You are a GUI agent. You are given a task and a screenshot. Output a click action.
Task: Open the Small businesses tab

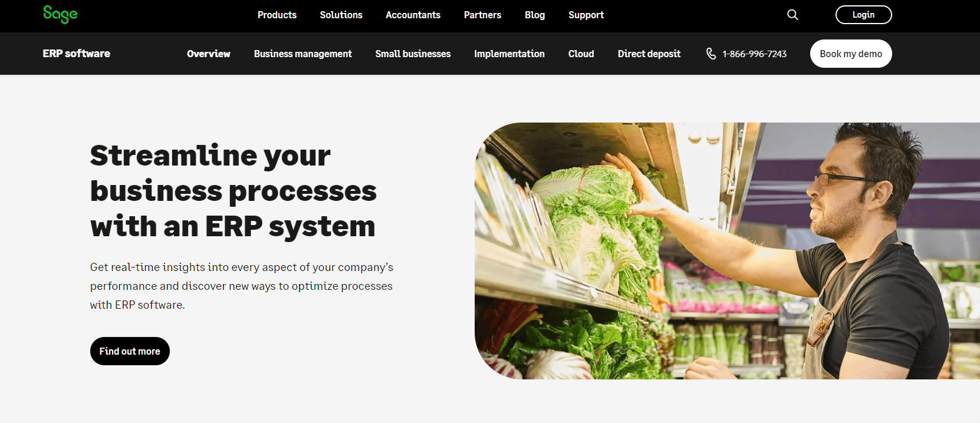pyautogui.click(x=413, y=54)
